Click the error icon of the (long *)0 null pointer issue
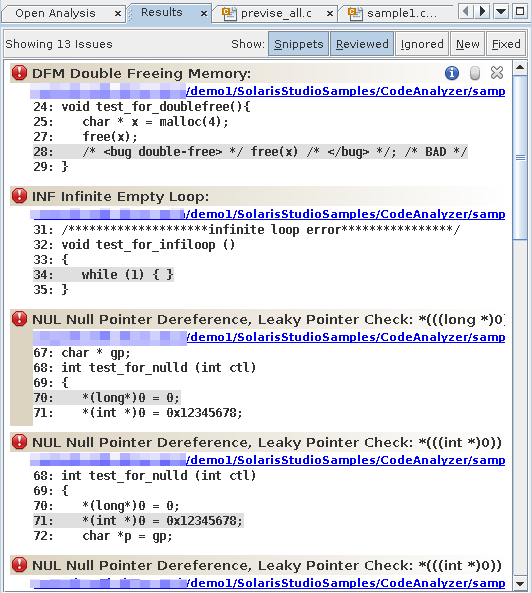 pyautogui.click(x=19, y=318)
